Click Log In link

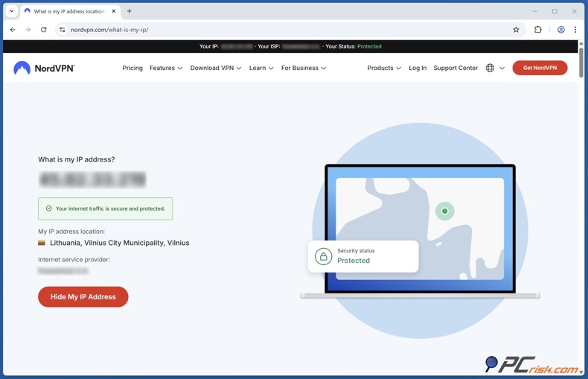coord(418,68)
